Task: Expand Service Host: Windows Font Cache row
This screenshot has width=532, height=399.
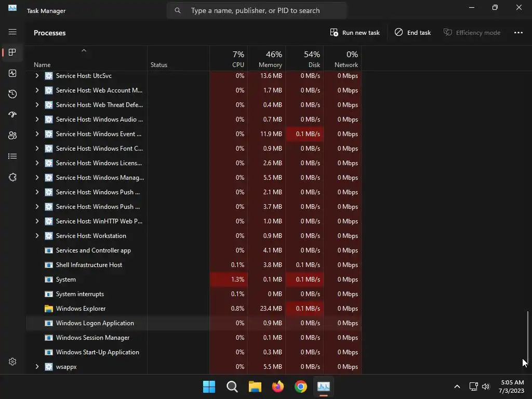Action: (x=37, y=149)
